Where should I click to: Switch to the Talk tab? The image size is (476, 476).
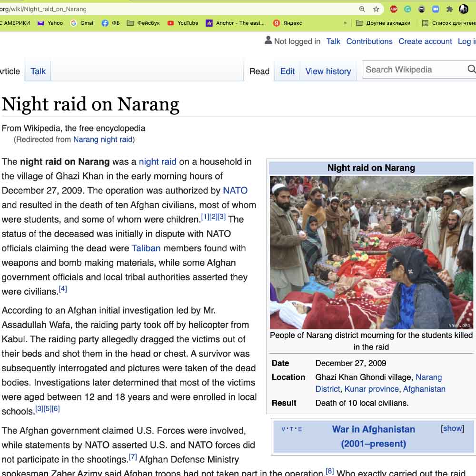pyautogui.click(x=38, y=71)
